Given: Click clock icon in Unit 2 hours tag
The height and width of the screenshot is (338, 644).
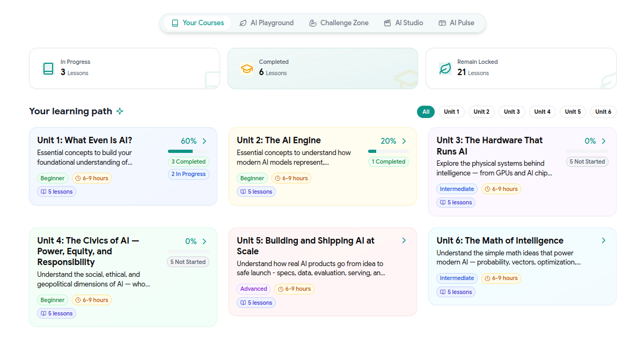Looking at the screenshot, I should tap(278, 178).
